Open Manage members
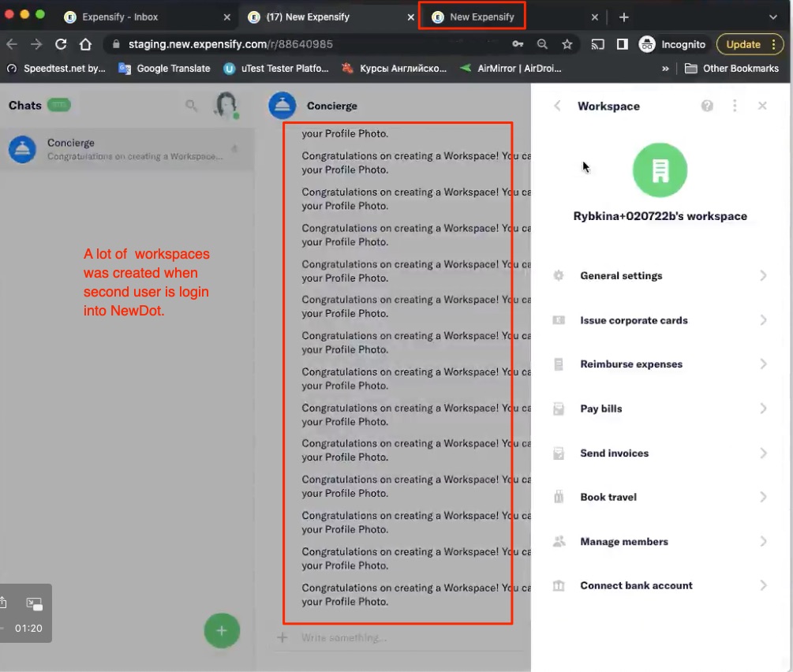Screen dimensions: 793x672 click(x=660, y=542)
